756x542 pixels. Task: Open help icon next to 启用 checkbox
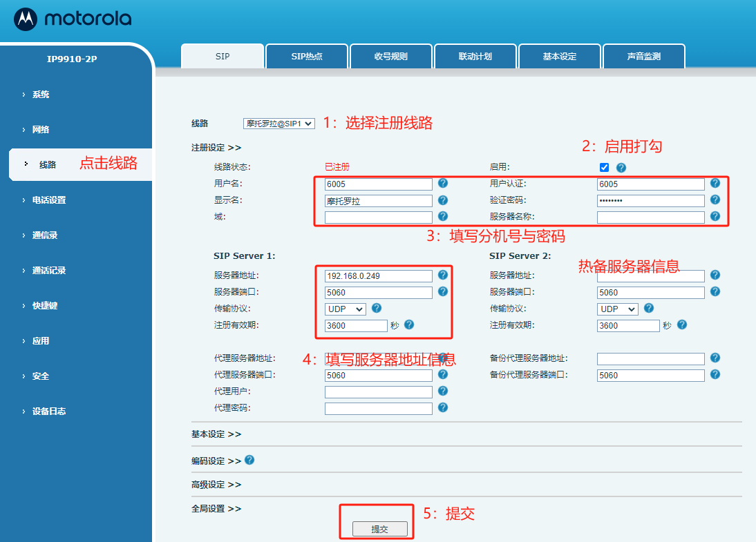pos(621,168)
